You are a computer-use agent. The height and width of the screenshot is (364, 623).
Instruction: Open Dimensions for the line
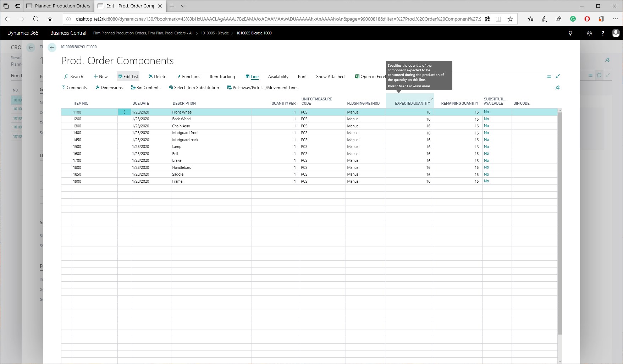(x=109, y=88)
